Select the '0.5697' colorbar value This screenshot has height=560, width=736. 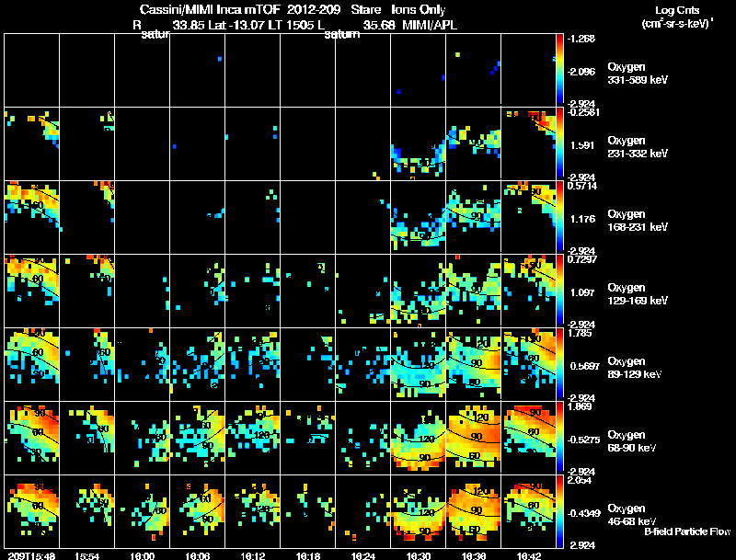click(x=585, y=366)
